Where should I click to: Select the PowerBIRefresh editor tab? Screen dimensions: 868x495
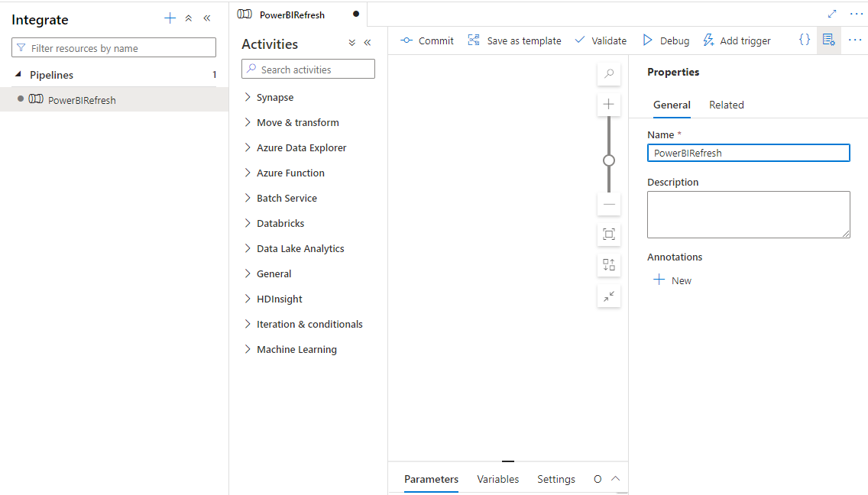point(298,15)
